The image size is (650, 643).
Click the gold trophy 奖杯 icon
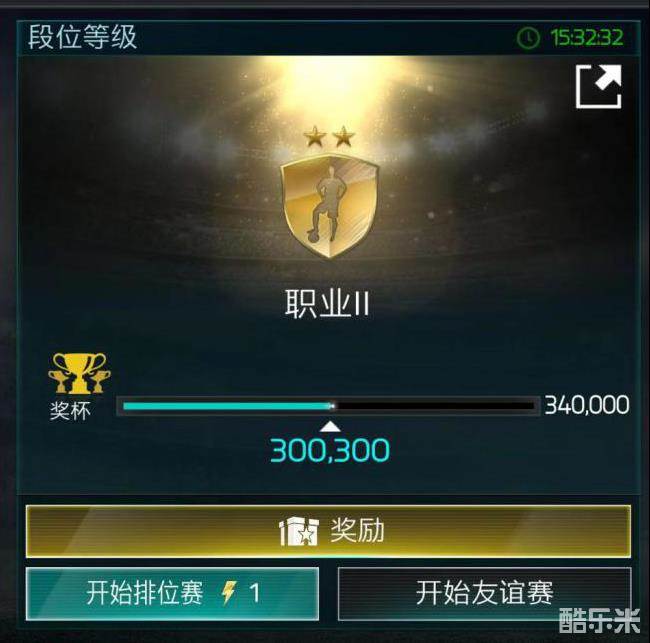(x=79, y=373)
